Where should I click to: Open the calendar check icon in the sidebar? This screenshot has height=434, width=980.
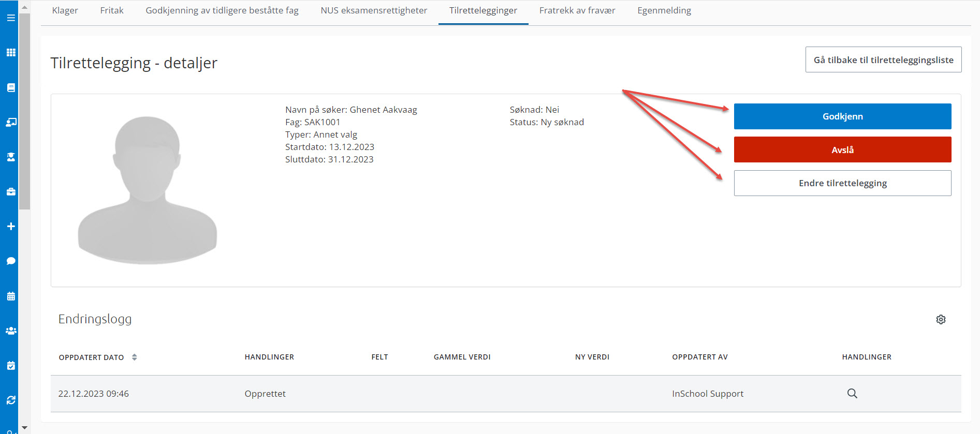coord(11,365)
